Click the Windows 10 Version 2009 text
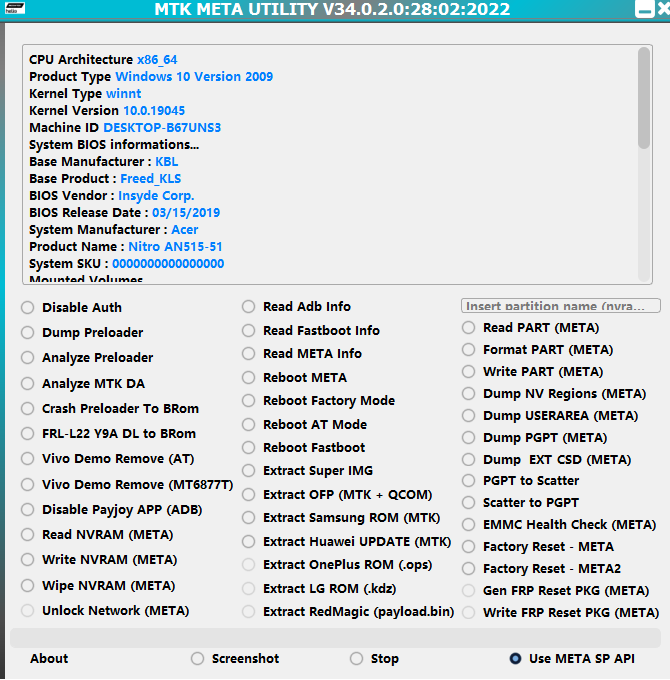 pos(194,77)
